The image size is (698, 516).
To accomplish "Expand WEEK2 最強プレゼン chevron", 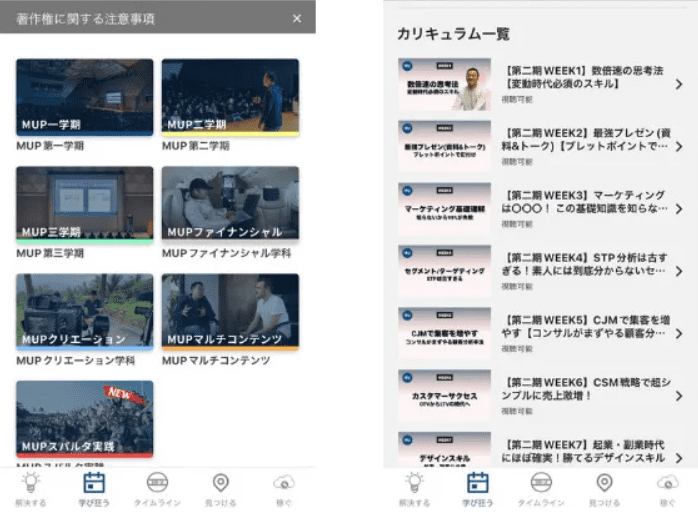I will [678, 146].
